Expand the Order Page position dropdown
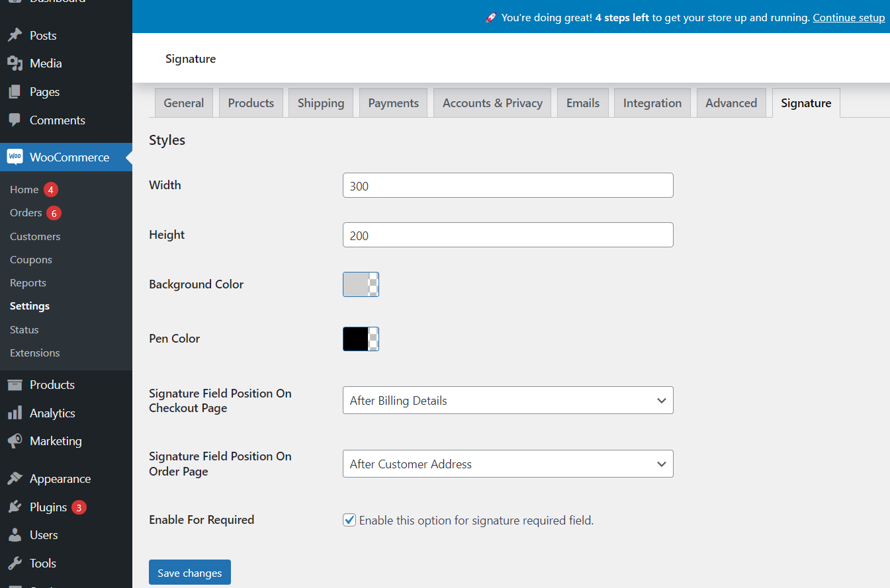The image size is (890, 588). 508,464
